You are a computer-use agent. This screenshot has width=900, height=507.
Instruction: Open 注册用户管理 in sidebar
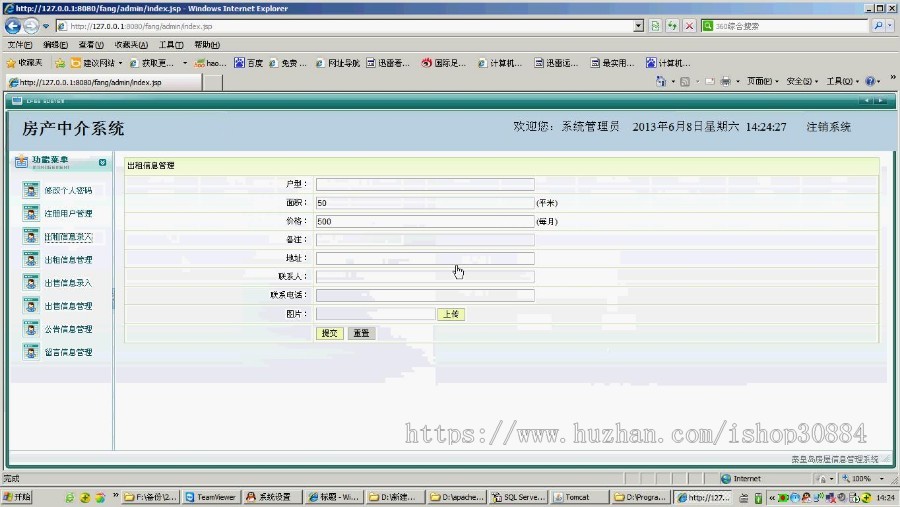tap(68, 213)
